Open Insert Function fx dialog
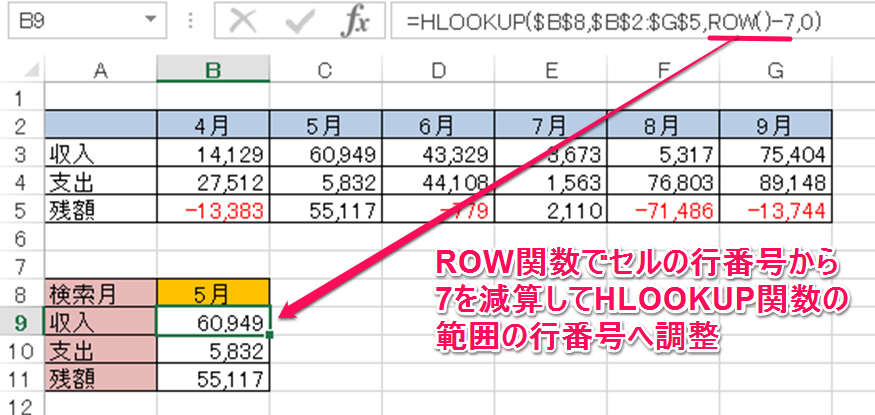This screenshot has height=415, width=875. point(355,21)
